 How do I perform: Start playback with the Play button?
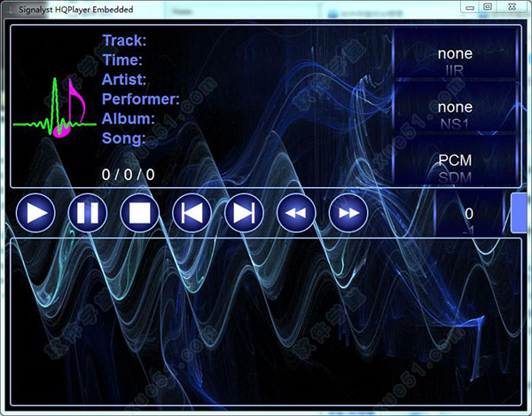35,213
